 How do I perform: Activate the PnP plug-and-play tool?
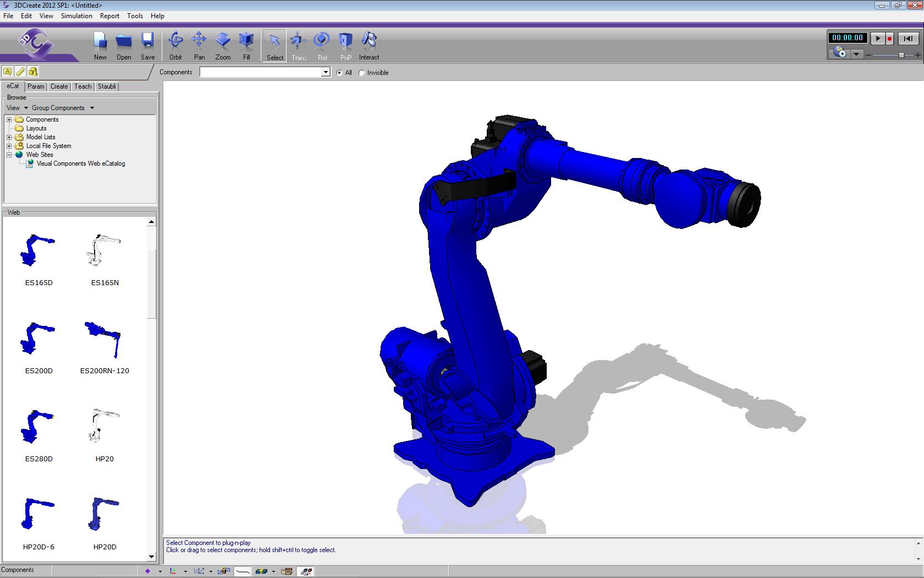click(x=345, y=45)
